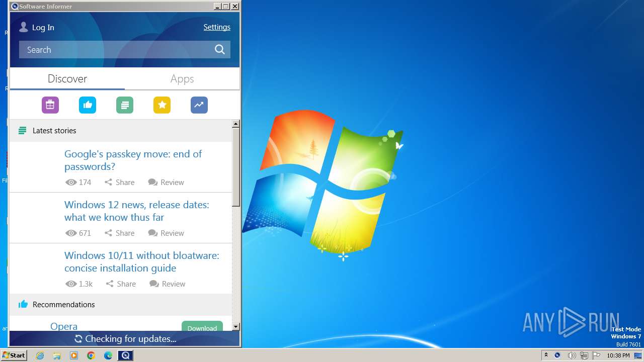The width and height of the screenshot is (644, 362).
Task: Click the scrollbar down arrow
Action: pyautogui.click(x=236, y=327)
